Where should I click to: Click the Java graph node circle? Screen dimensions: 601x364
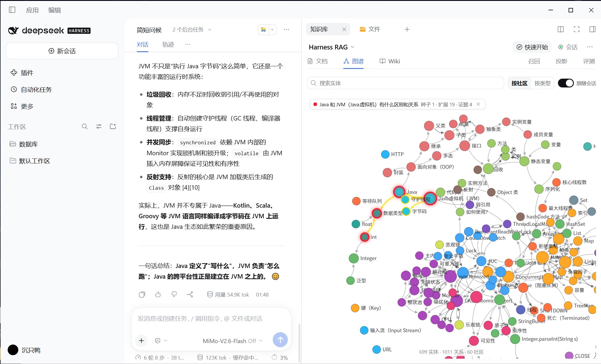coord(399,192)
